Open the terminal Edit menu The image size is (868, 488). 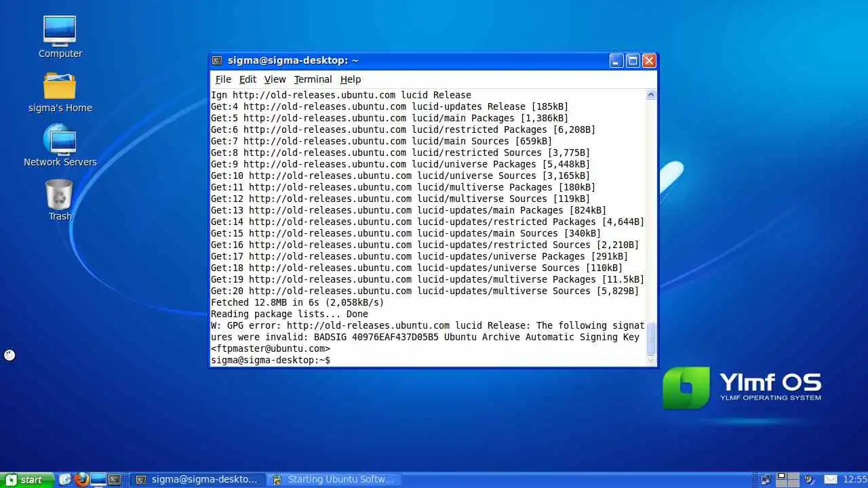[248, 79]
